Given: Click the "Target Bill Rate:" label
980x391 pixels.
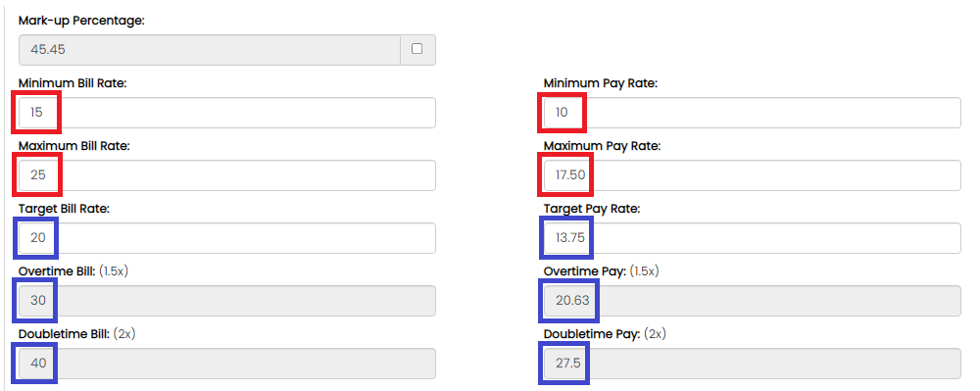Looking at the screenshot, I should click(65, 209).
